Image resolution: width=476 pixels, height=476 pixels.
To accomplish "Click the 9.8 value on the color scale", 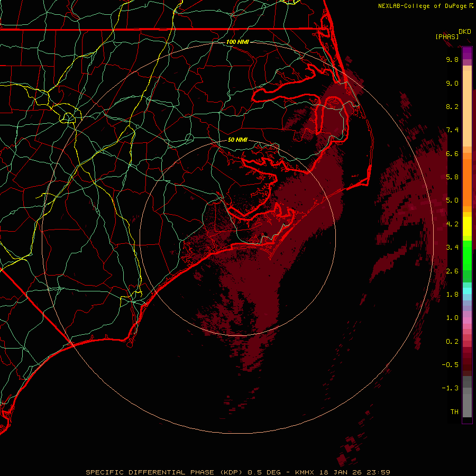I will click(452, 60).
